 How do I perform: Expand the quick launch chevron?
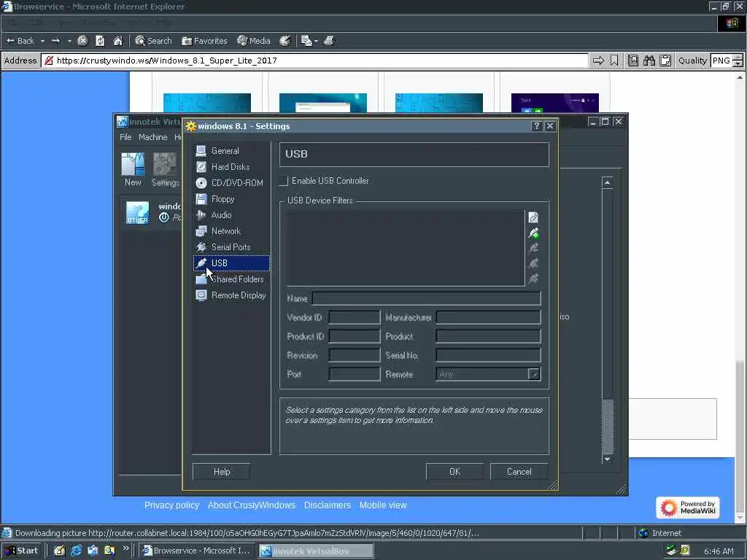(125, 549)
